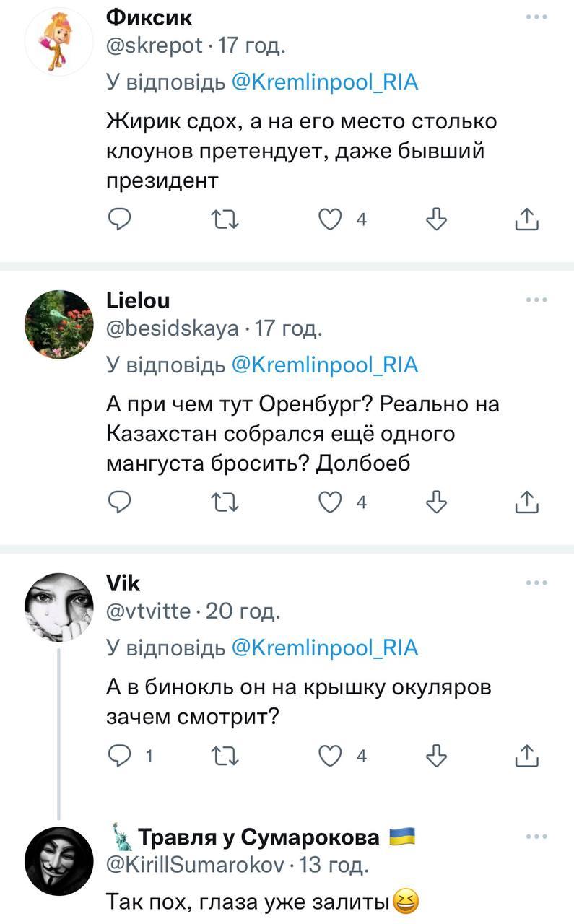Viewport: 574px width, 924px height.
Task: Retweet Vik's tweet about бинокль
Action: tap(225, 755)
